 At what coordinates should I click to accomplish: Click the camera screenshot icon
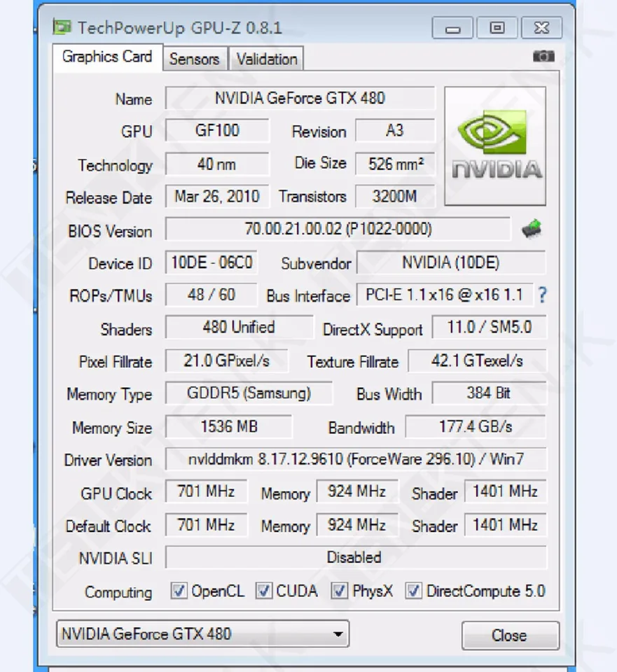tap(543, 56)
